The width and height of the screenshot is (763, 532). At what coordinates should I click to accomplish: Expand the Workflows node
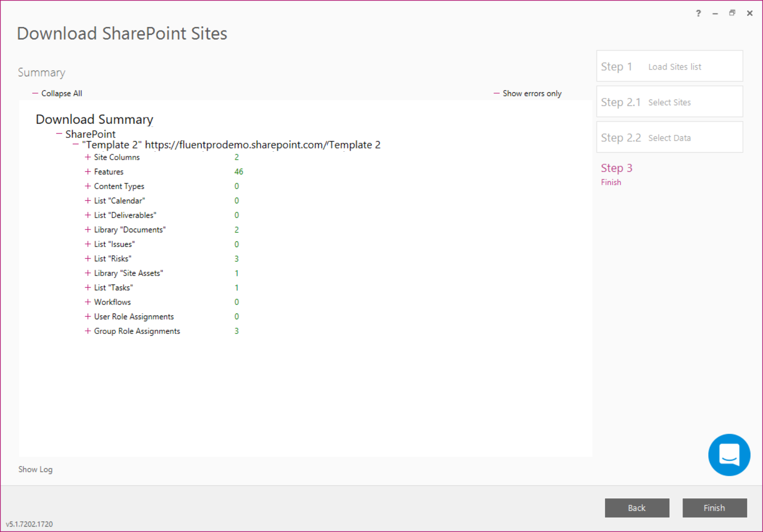87,302
